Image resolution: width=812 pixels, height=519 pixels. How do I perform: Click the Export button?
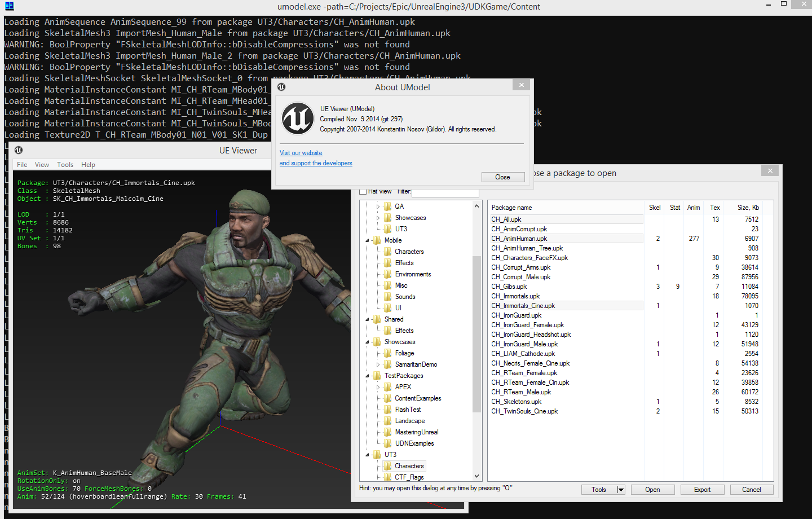click(702, 490)
